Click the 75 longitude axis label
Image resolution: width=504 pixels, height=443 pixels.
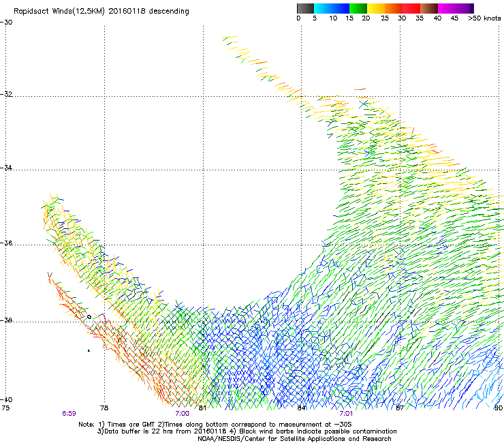click(5, 408)
